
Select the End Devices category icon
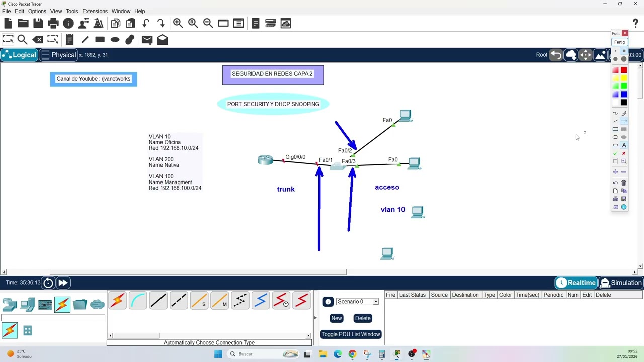tap(27, 304)
